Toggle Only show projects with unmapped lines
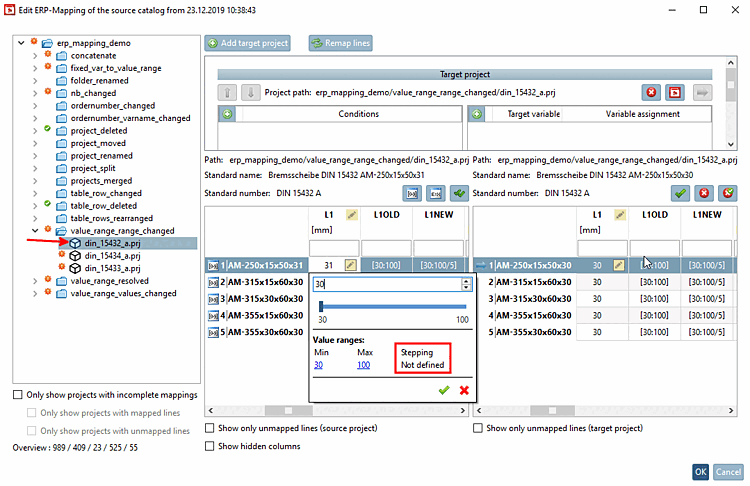Screen dimensions: 750x486 click(x=32, y=431)
